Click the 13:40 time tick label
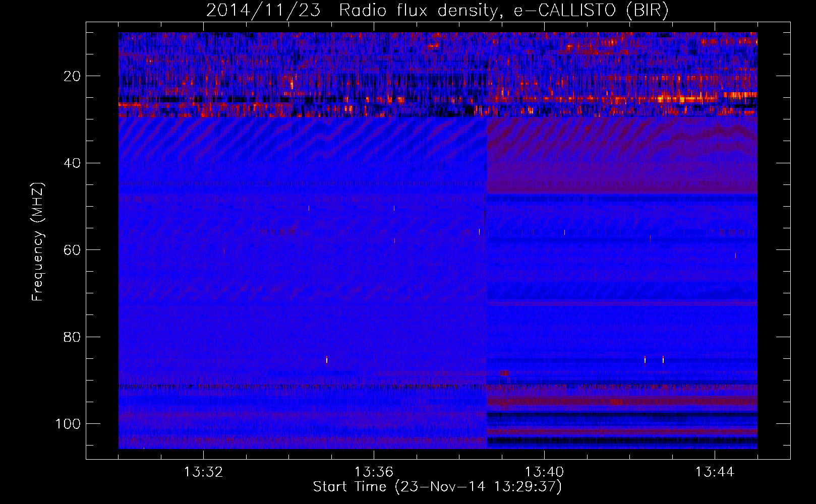 (544, 472)
